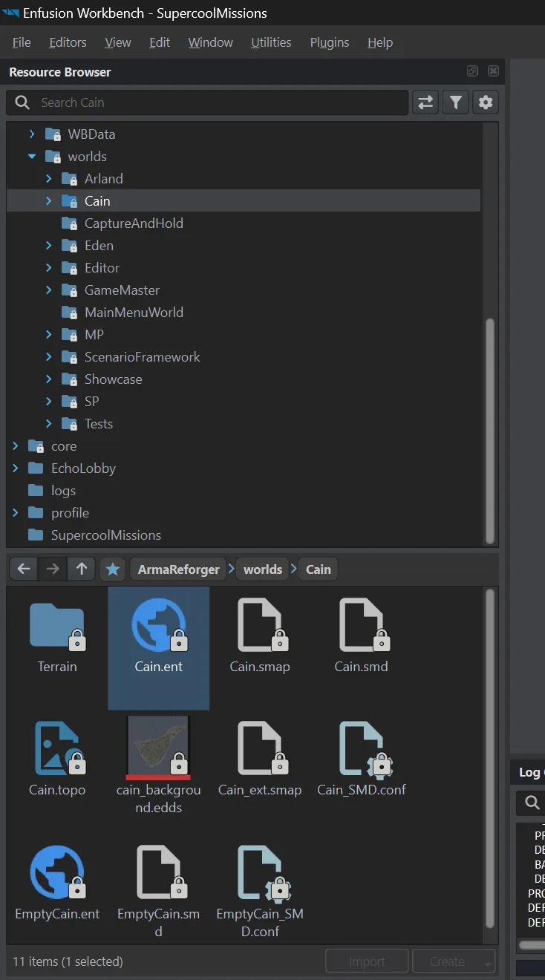This screenshot has width=545, height=980.
Task: Open the Help menu
Action: click(x=380, y=42)
